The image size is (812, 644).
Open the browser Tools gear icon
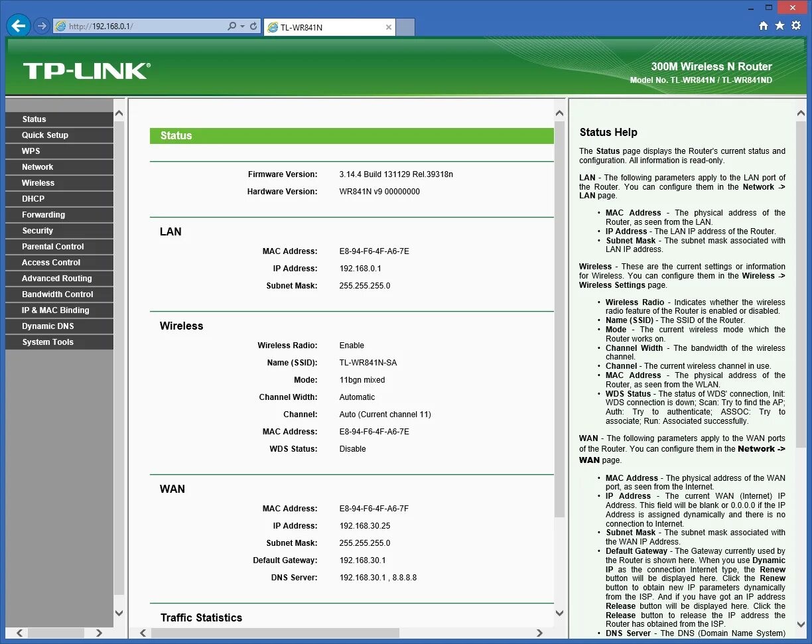[796, 25]
